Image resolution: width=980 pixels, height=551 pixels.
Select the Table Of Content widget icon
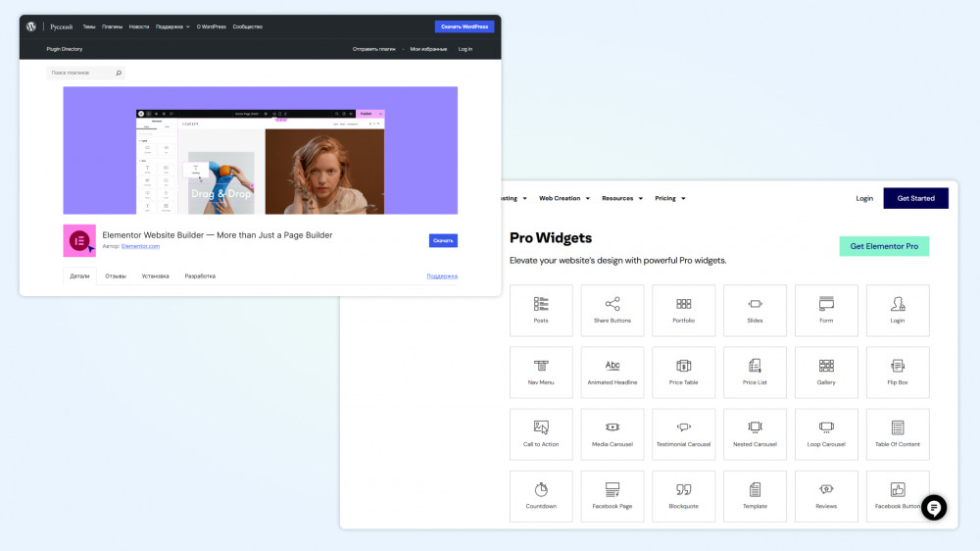(898, 427)
